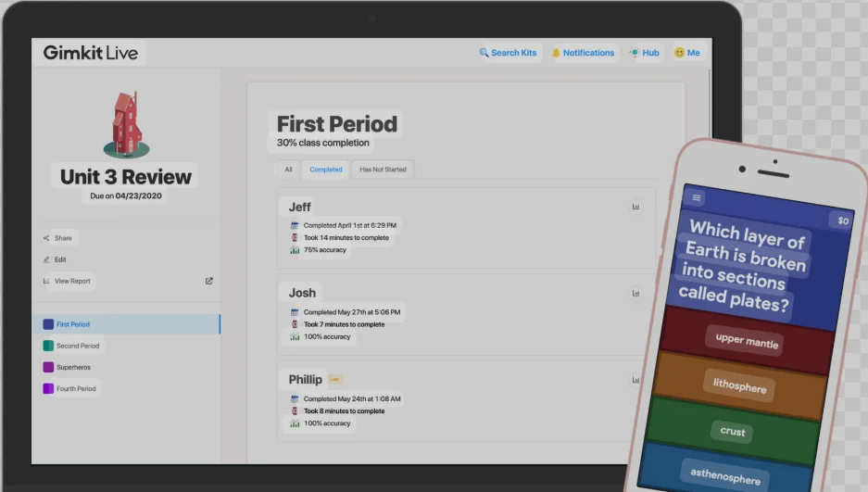Go to the Hub page
Viewport: 868px width, 492px height.
click(x=645, y=53)
